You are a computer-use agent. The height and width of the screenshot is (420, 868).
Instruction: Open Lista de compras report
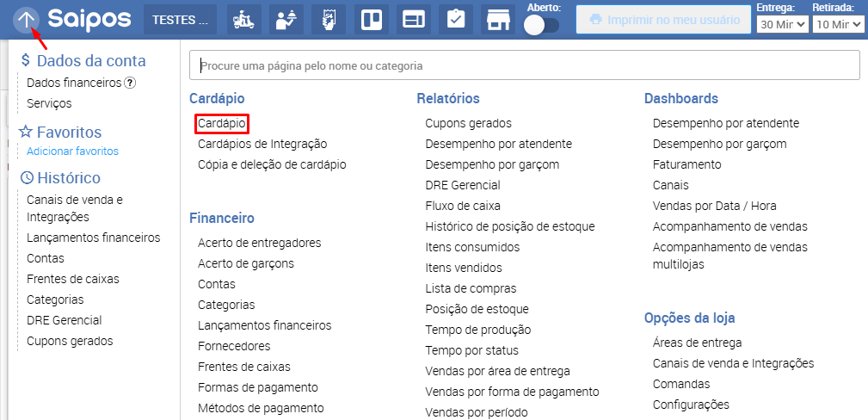tap(471, 288)
